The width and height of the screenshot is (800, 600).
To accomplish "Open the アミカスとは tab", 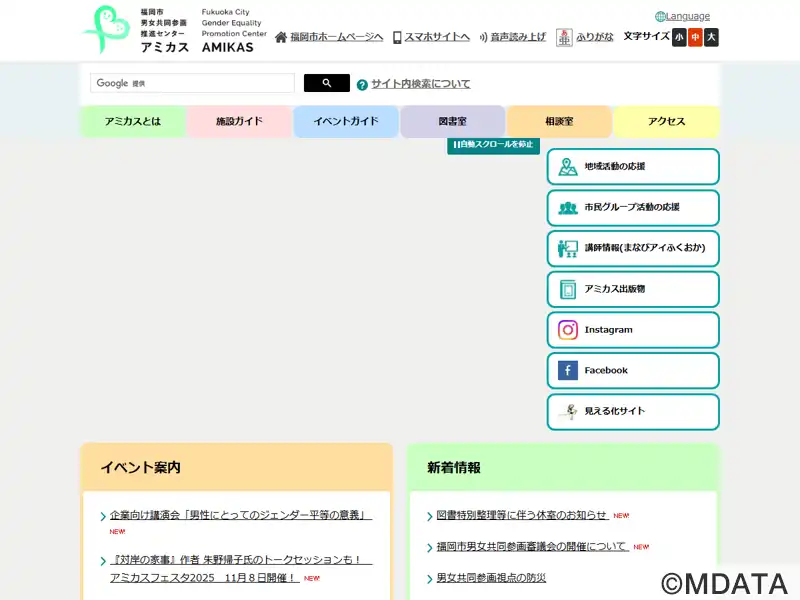I will (132, 121).
